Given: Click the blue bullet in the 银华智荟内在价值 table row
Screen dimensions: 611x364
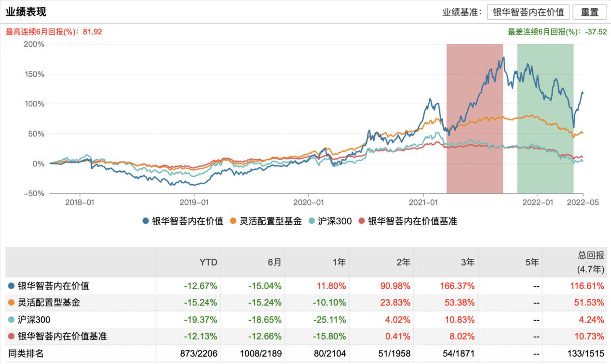Looking at the screenshot, I should 11,286.
